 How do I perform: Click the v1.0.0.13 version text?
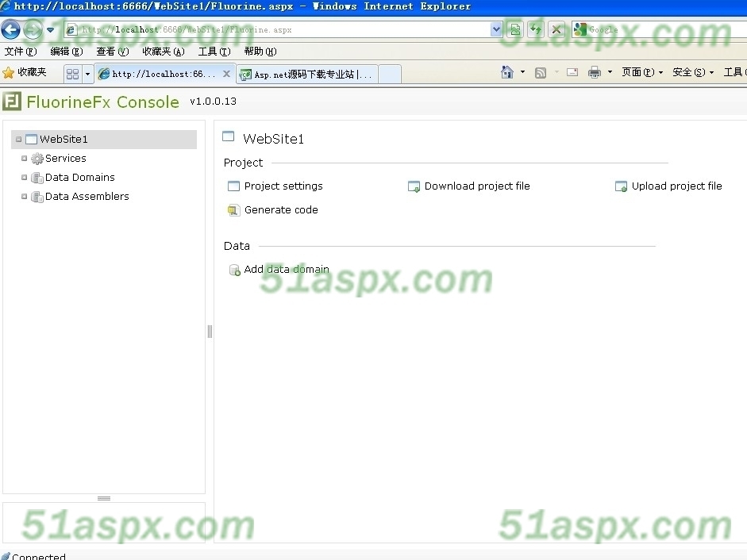pyautogui.click(x=213, y=102)
